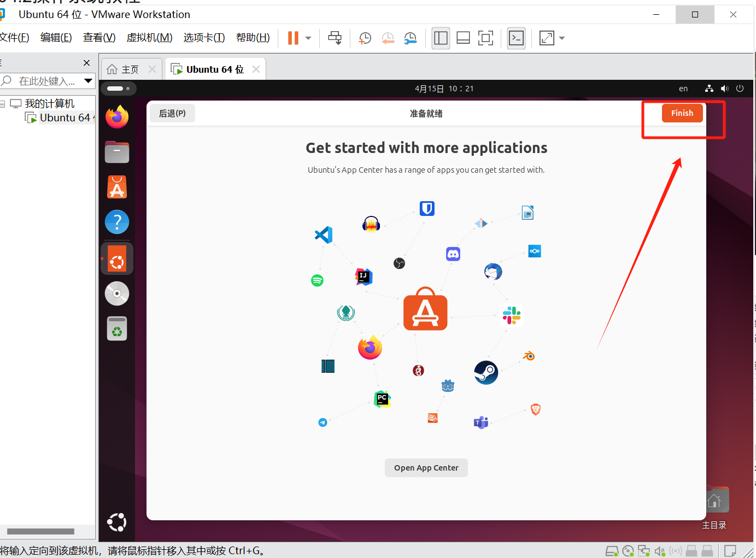Open Help from the Ubuntu dock
756x558 pixels.
[117, 222]
